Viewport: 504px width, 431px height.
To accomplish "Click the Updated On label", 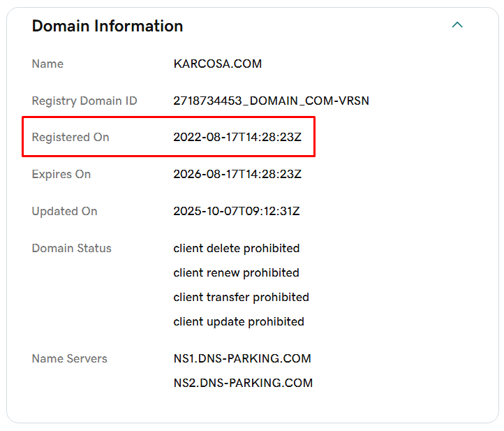I will [x=64, y=211].
